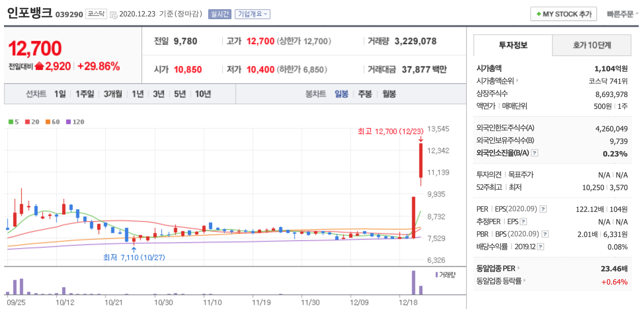
Task: Select the 3년 line chart period
Action: [x=159, y=94]
